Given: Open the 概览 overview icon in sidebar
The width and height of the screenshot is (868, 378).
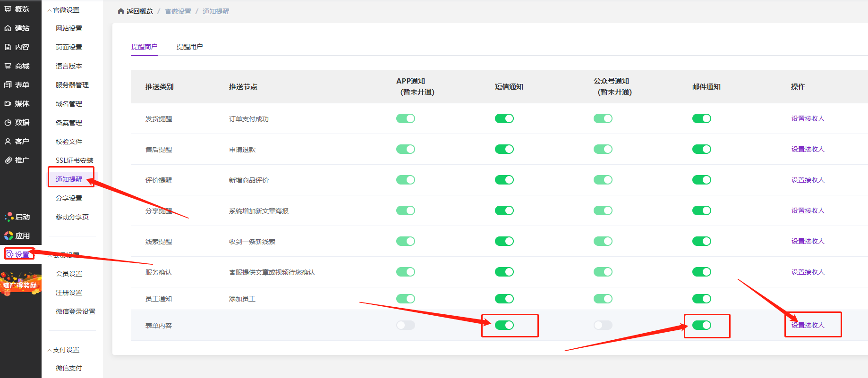Looking at the screenshot, I should click(x=8, y=9).
